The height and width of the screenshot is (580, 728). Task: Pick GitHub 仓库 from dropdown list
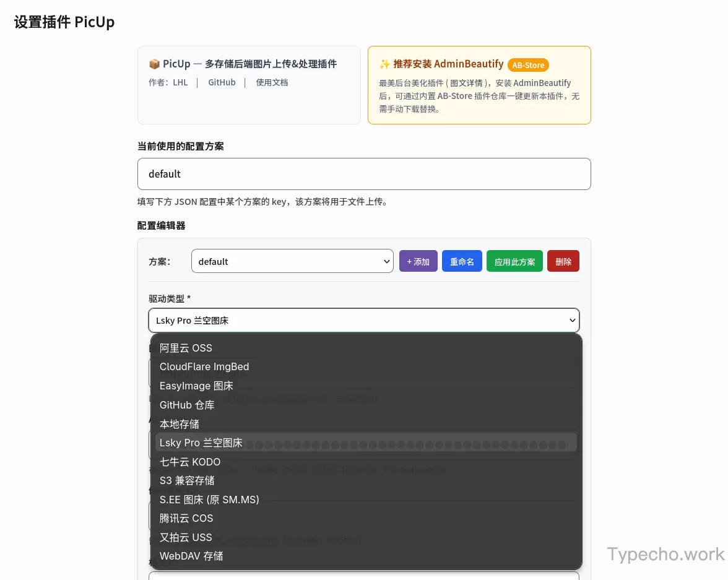click(x=187, y=405)
